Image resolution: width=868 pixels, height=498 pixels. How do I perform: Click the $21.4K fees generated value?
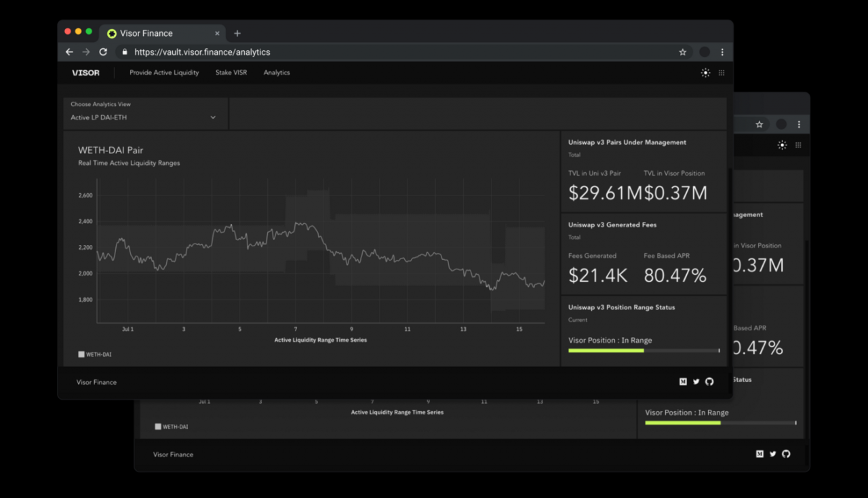coord(598,275)
